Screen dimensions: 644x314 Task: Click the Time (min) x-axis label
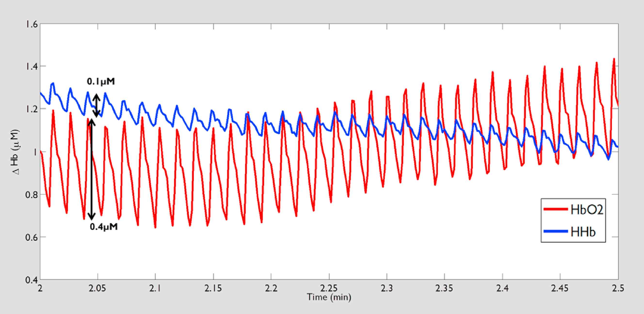329,297
